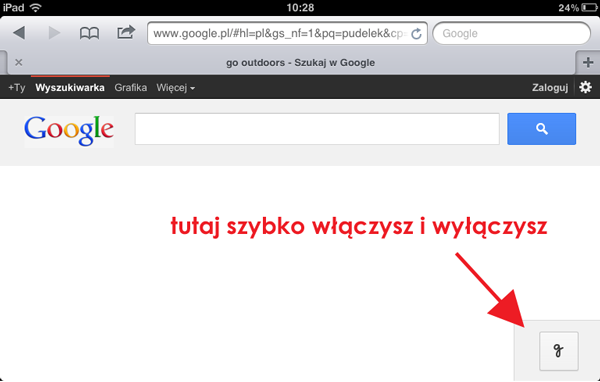Tap the Wi-Fi status icon
The image size is (600, 382).
[36, 7]
